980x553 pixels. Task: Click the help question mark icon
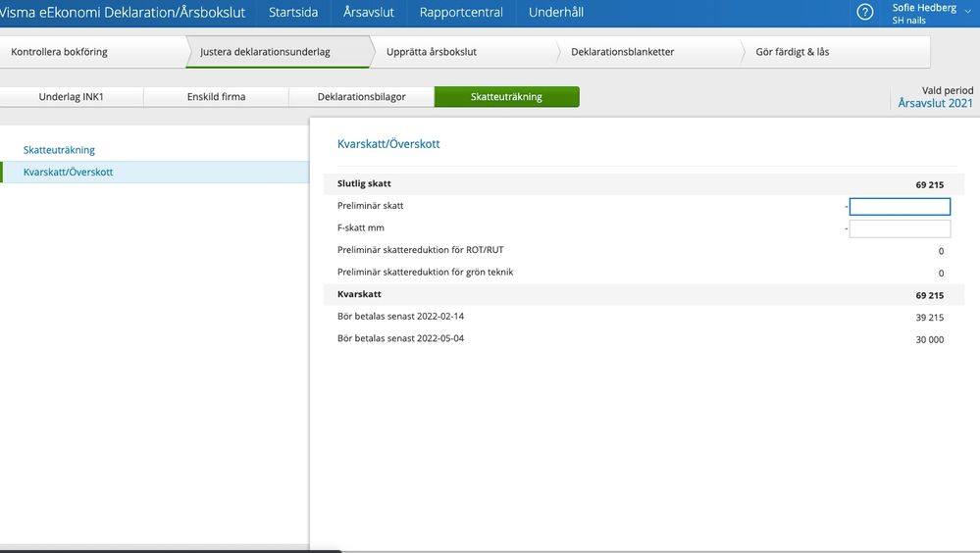coord(864,13)
